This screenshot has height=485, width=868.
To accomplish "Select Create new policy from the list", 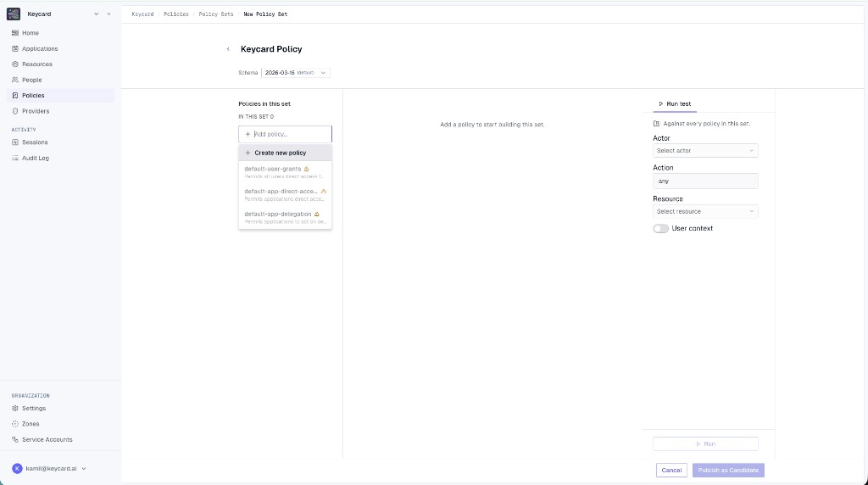I will click(x=285, y=153).
